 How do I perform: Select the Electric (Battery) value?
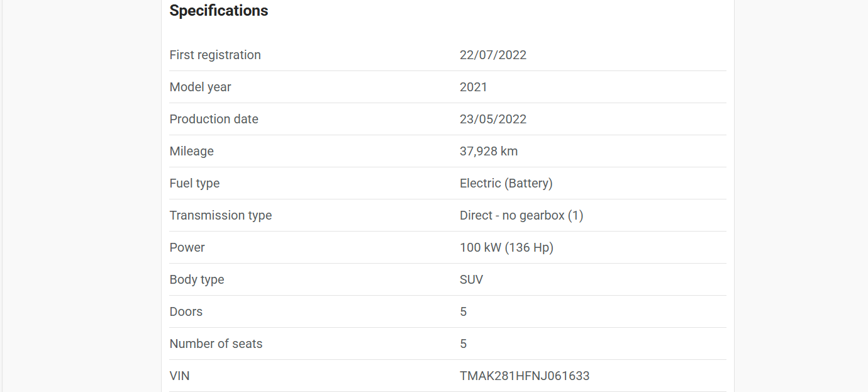coord(506,183)
